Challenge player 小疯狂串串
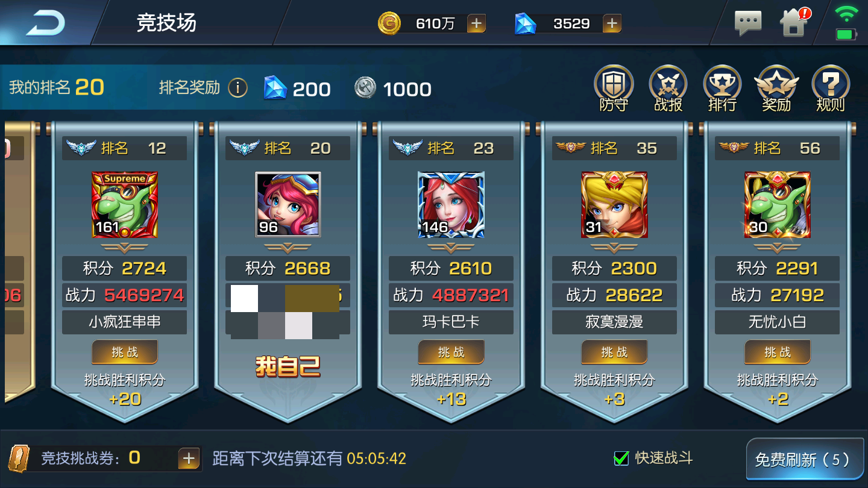Viewport: 868px width, 488px height. point(125,352)
